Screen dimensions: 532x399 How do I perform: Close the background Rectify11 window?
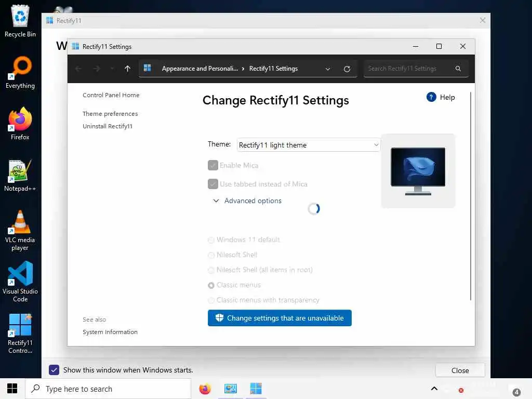[483, 20]
